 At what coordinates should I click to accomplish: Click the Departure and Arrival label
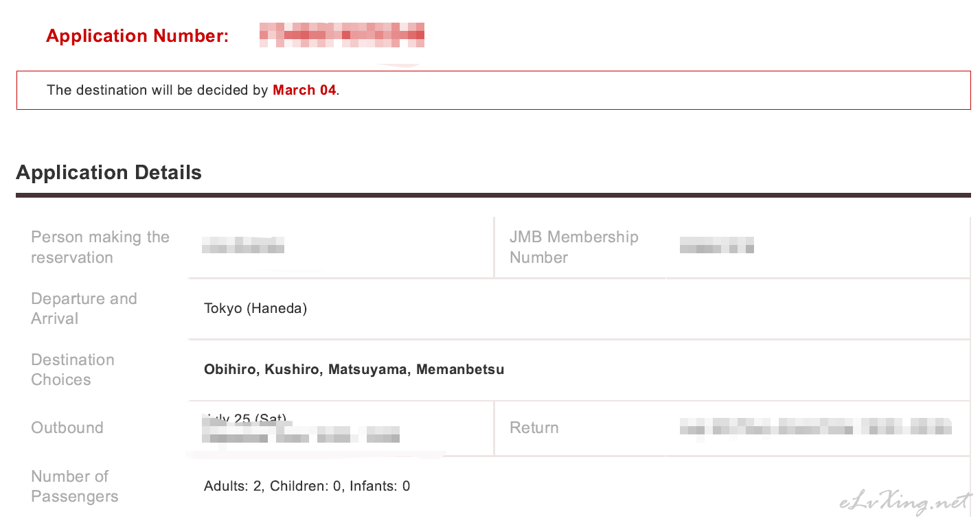pos(84,308)
